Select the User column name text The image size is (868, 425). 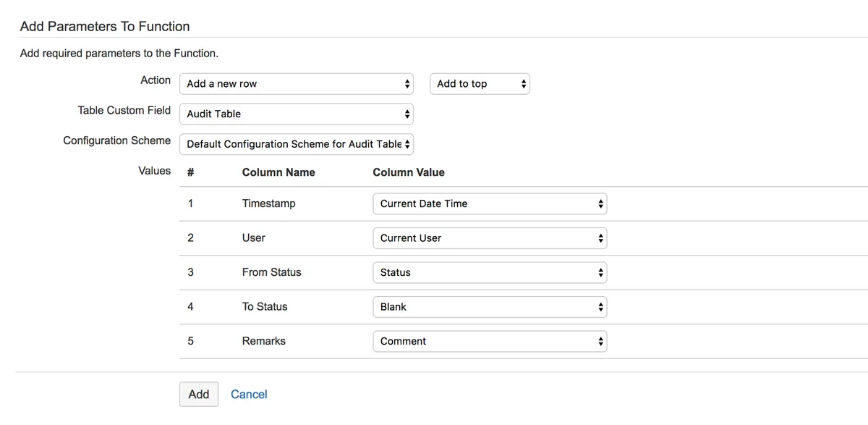pos(254,237)
